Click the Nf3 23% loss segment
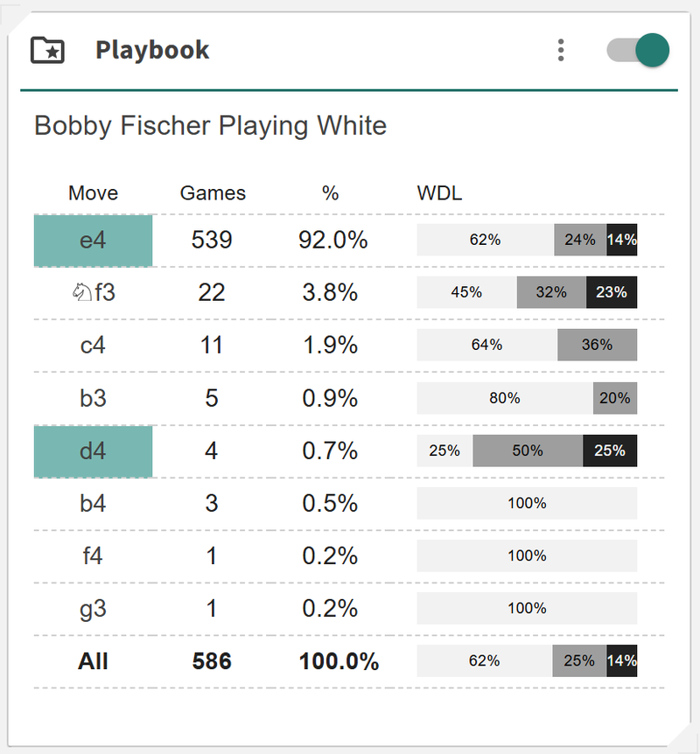 612,293
